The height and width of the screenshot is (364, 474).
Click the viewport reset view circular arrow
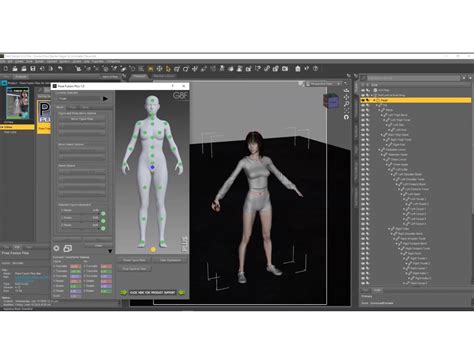click(x=346, y=117)
